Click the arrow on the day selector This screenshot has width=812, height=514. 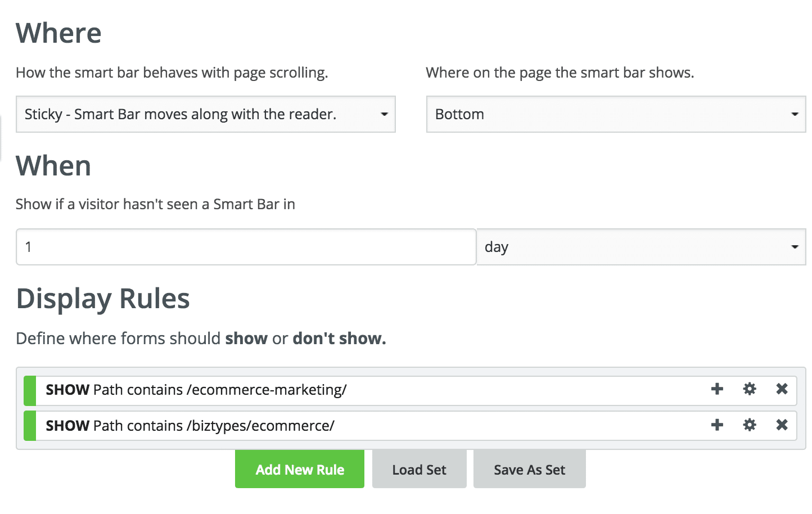click(x=795, y=247)
